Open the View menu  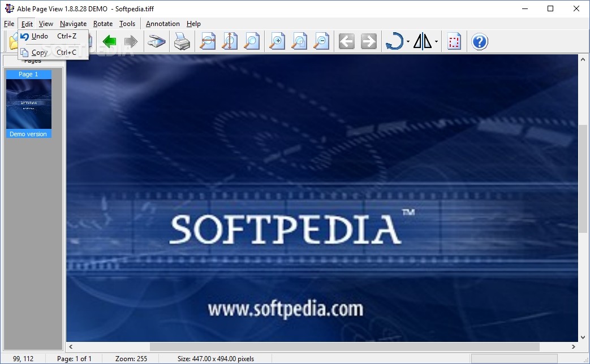pyautogui.click(x=46, y=24)
